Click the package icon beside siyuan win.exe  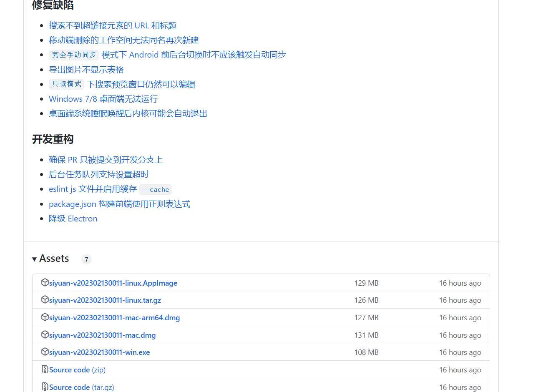tap(45, 352)
